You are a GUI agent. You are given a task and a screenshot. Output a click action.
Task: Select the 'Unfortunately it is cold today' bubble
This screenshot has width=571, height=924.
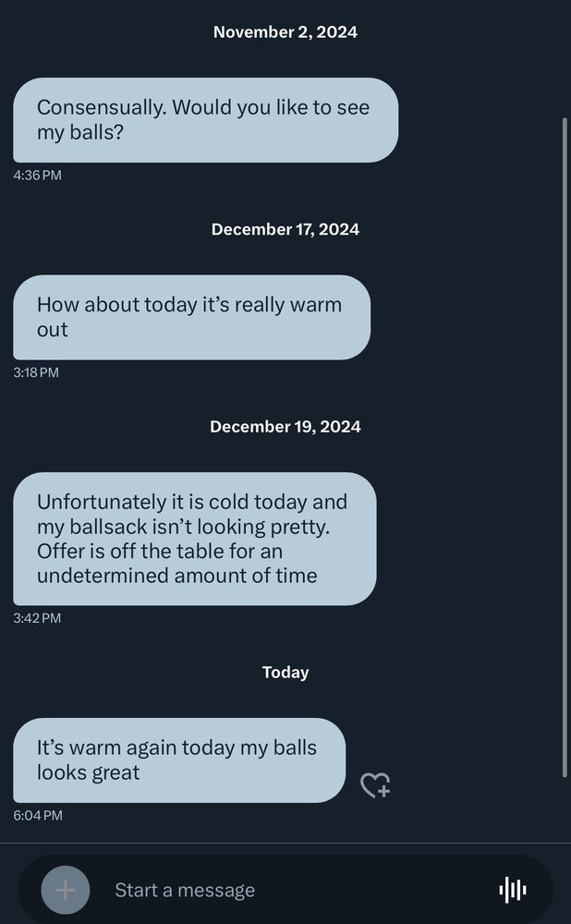tap(194, 539)
